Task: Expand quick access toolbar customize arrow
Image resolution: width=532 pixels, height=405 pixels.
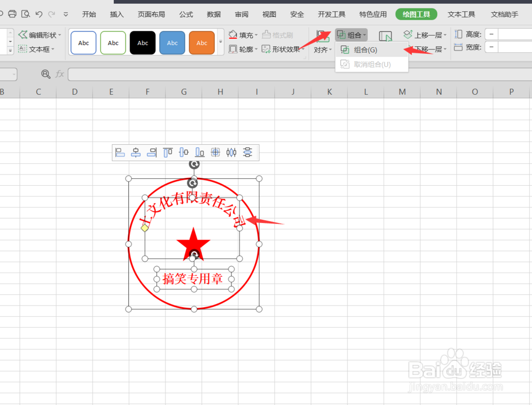Action: [x=66, y=14]
